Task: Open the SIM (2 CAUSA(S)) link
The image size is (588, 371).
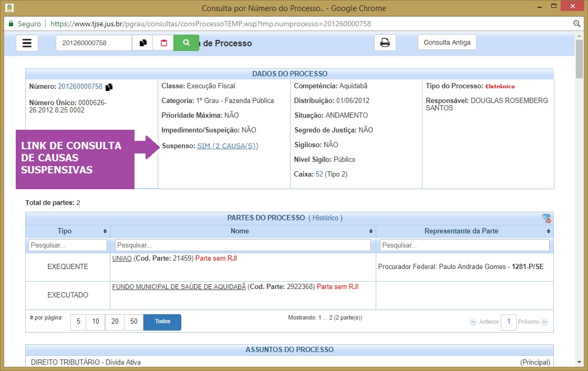Action: point(228,146)
